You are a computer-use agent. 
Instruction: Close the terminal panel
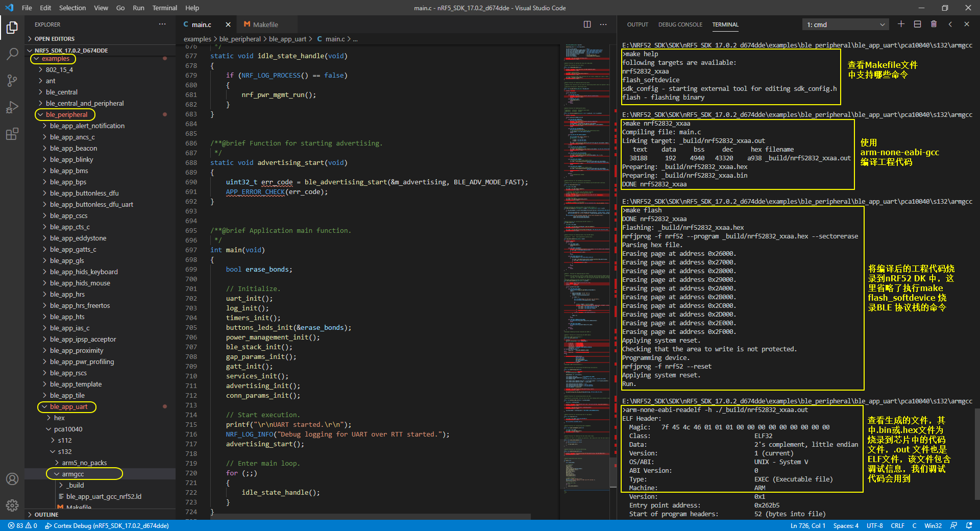tap(966, 24)
